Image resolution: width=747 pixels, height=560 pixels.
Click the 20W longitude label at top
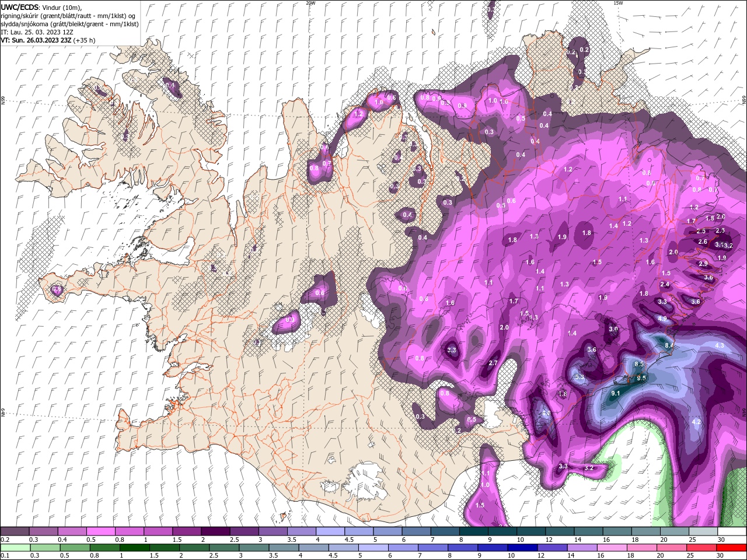310,3
